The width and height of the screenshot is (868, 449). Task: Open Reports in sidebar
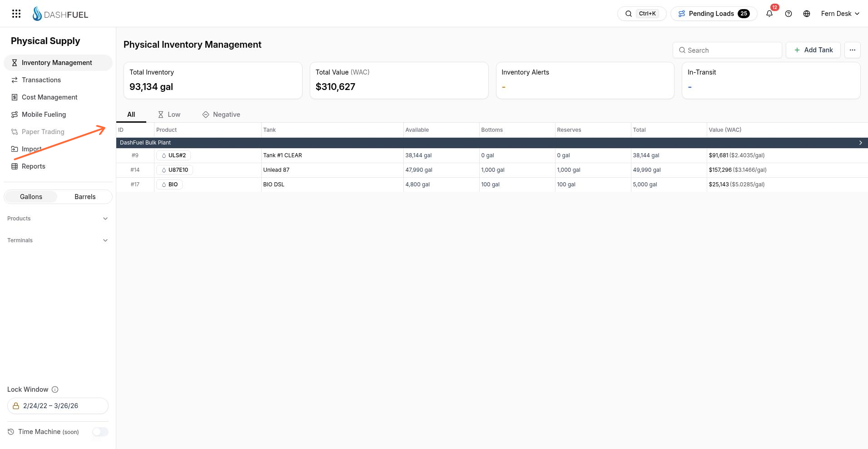pos(58,166)
